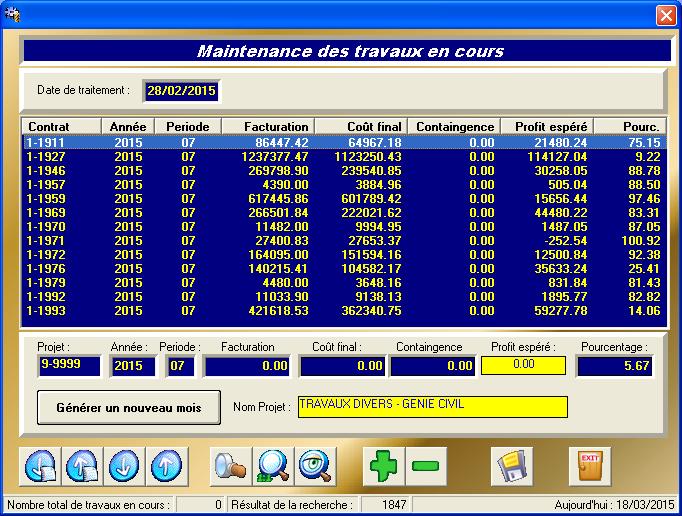682x516 pixels.
Task: Exit via the door icon
Action: tap(590, 466)
